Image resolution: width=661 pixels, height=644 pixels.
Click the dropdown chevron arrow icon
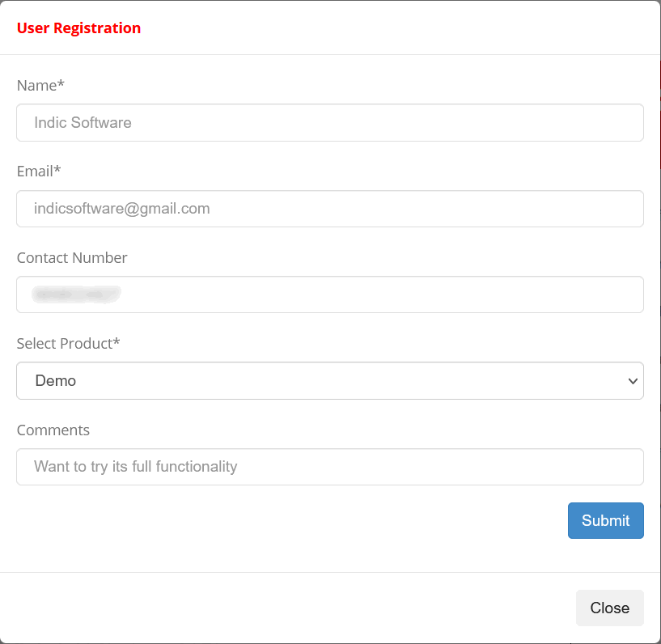tap(633, 381)
